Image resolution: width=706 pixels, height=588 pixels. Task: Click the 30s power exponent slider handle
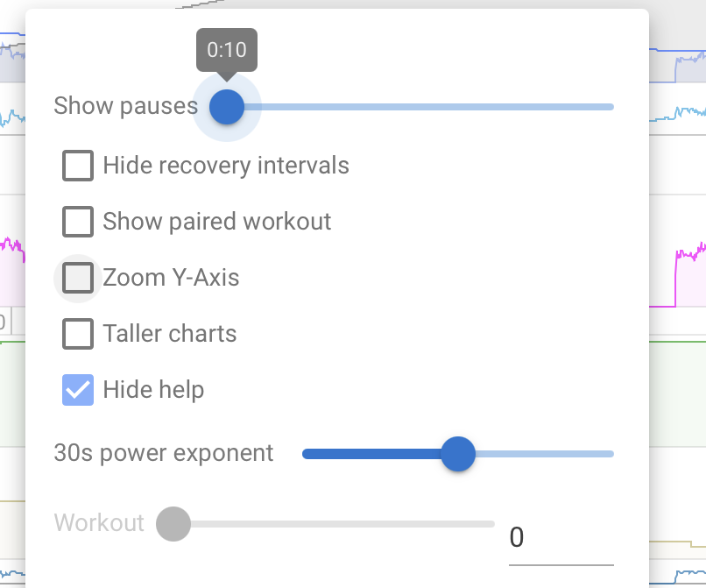point(457,454)
